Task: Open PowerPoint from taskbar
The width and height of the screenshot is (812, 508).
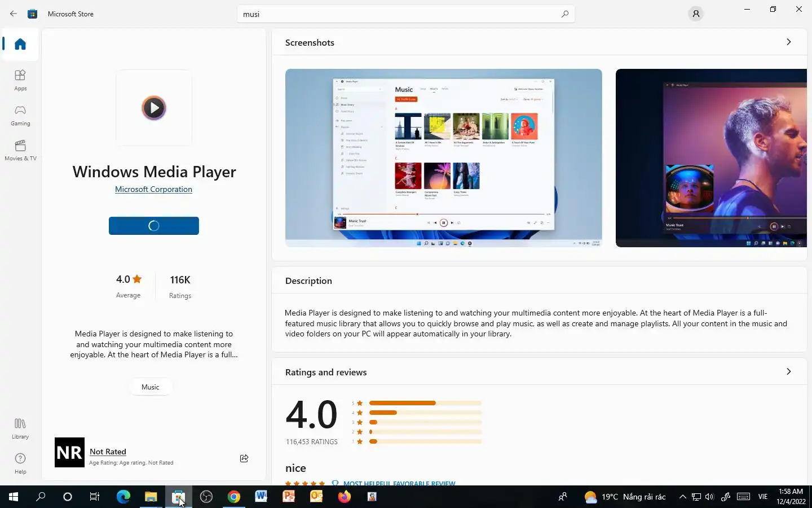Action: [x=289, y=497]
